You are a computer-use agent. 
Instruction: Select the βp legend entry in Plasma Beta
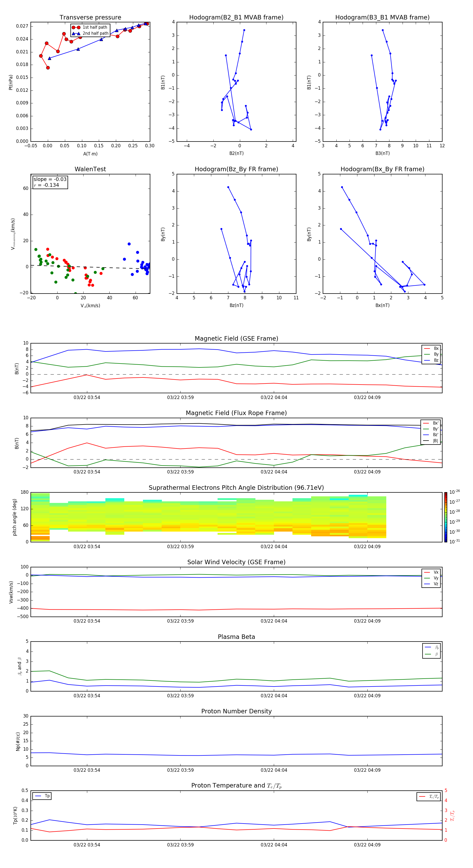[x=431, y=647]
